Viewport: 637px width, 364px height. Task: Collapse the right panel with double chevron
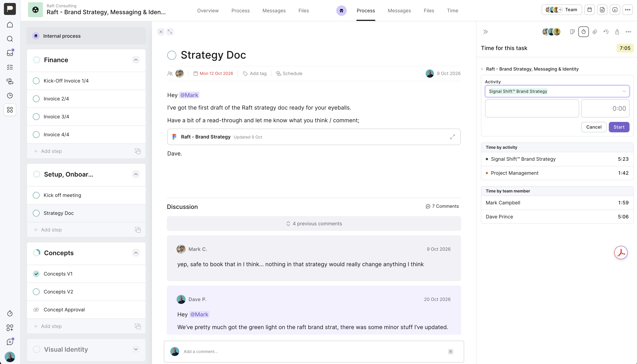click(486, 32)
